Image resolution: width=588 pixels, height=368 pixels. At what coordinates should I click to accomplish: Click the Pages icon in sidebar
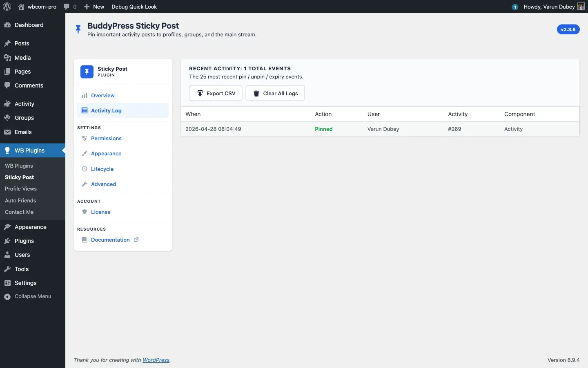coord(7,72)
